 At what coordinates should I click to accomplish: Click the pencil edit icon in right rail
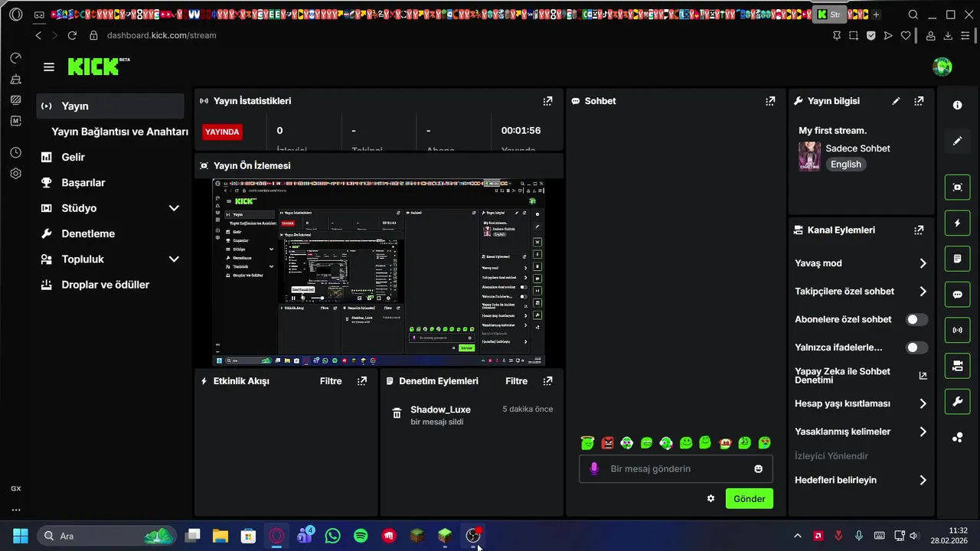(x=957, y=141)
